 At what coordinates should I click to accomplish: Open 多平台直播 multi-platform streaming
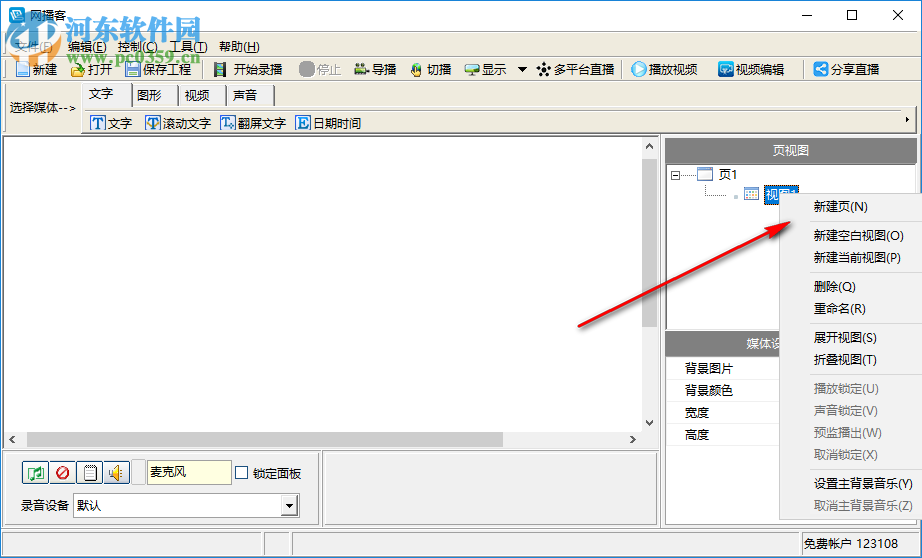[x=576, y=69]
